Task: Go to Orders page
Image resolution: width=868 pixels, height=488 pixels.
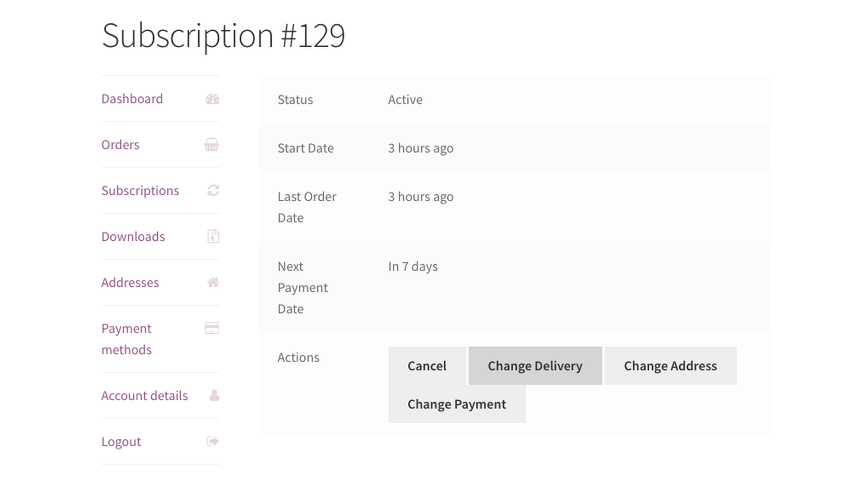Action: pyautogui.click(x=120, y=145)
